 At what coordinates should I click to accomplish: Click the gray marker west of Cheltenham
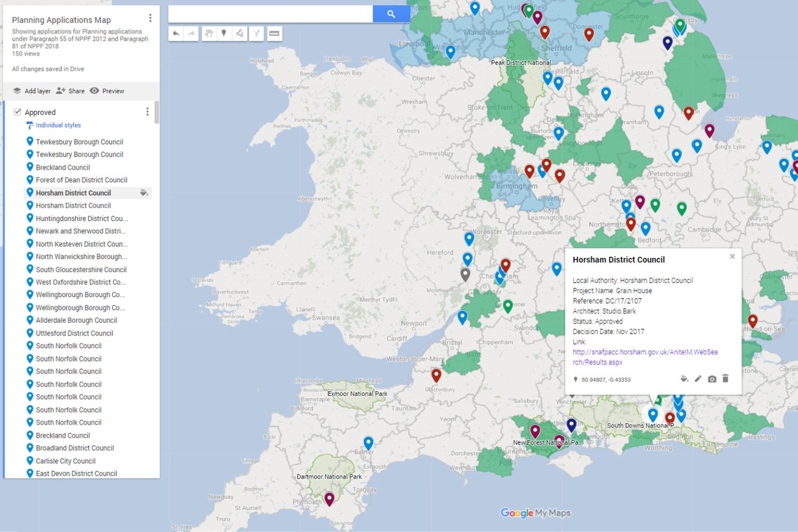465,274
